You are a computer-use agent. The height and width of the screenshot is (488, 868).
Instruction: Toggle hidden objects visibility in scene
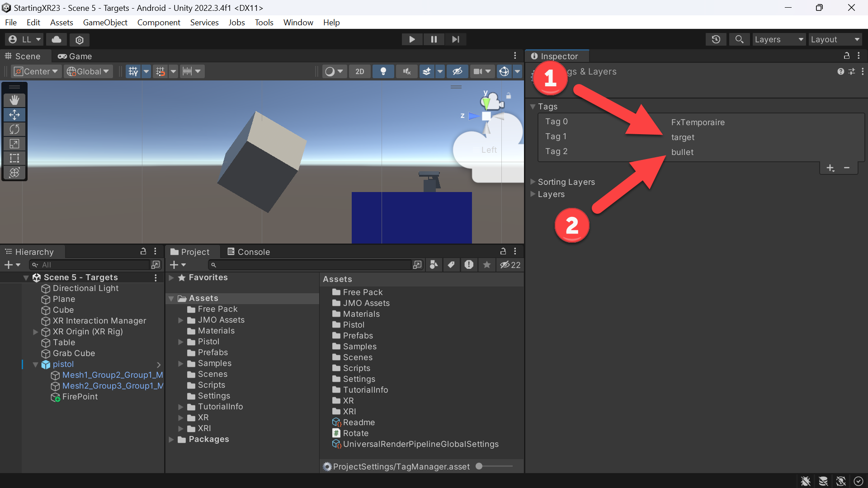[458, 71]
